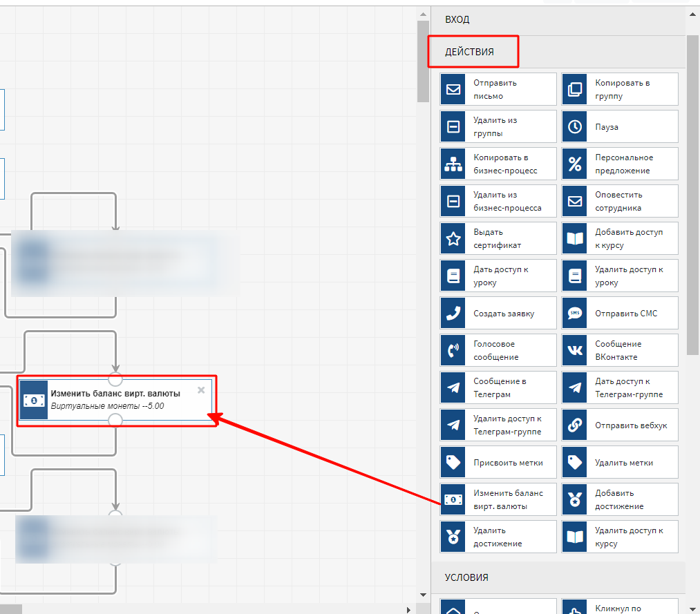The width and height of the screenshot is (700, 614).
Task: Click the Персональное предложение percent icon
Action: pyautogui.click(x=575, y=164)
